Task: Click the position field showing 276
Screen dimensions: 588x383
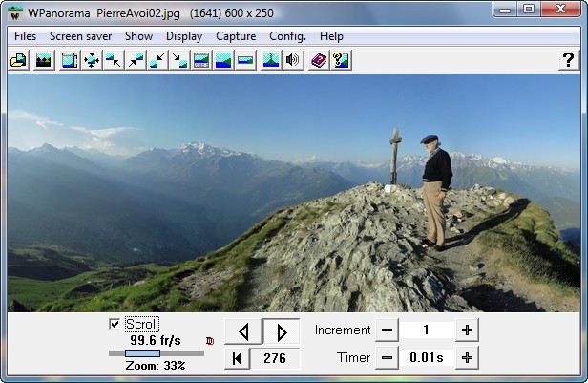Action: (275, 359)
